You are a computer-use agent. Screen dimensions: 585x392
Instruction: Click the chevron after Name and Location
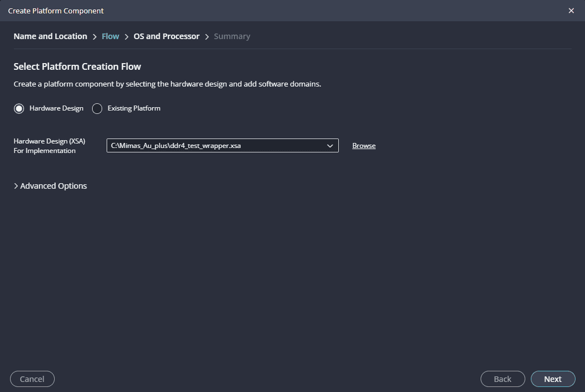(x=95, y=37)
